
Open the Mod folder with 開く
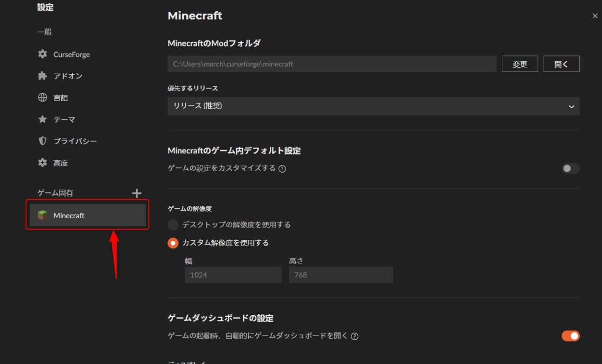[562, 63]
